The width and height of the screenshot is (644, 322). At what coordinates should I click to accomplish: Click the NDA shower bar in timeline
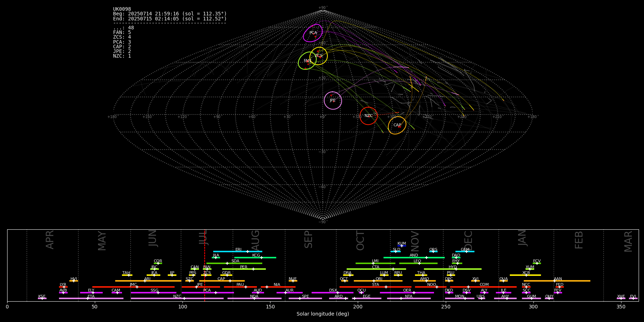[x=254, y=298]
